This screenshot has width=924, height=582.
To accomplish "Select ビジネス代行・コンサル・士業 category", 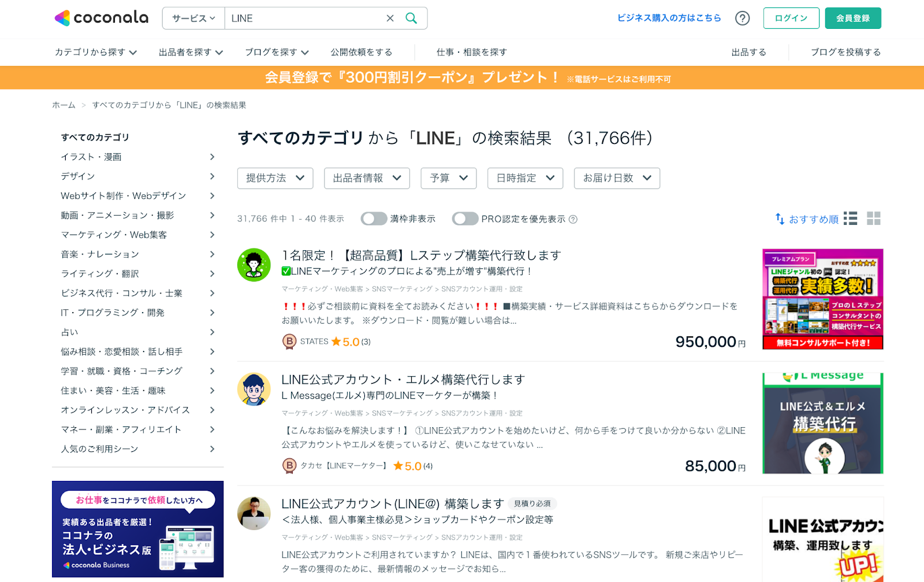I will [138, 293].
